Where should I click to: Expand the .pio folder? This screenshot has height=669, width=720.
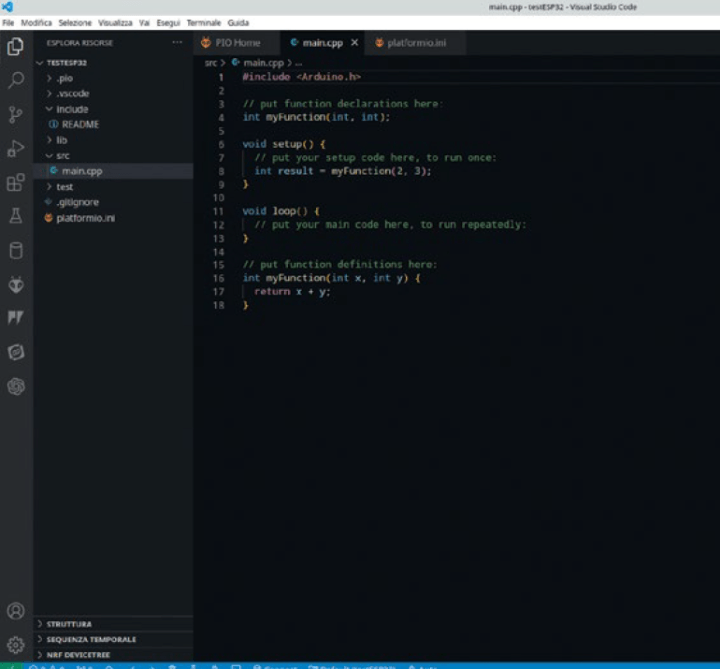pos(64,78)
